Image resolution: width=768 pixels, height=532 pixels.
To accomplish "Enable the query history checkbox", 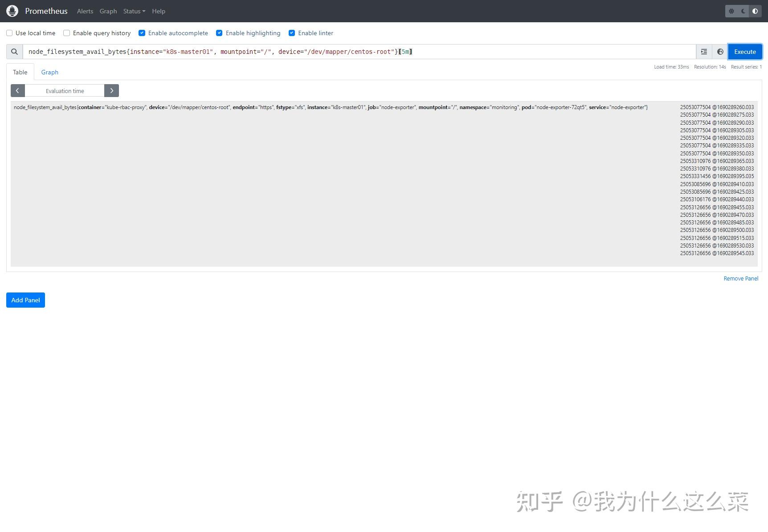I will (67, 33).
